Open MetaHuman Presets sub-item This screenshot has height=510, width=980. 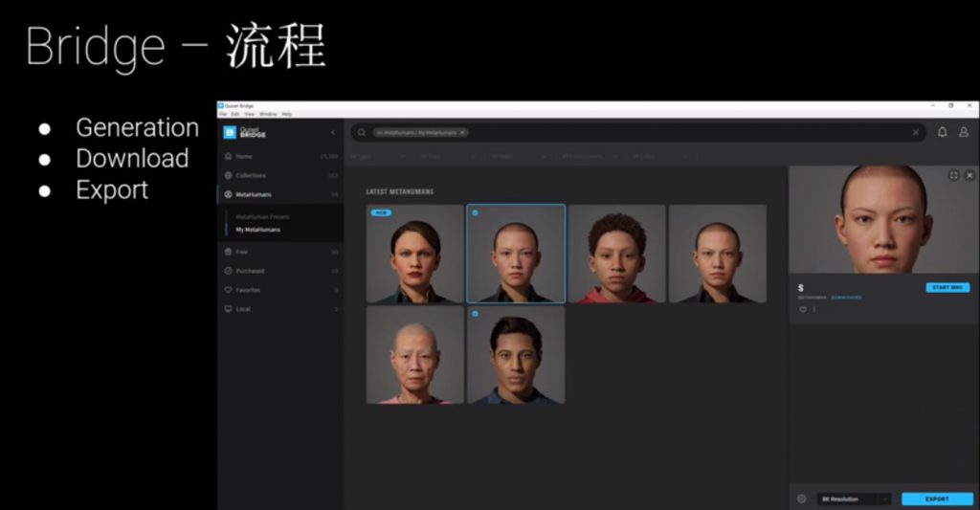pos(262,217)
